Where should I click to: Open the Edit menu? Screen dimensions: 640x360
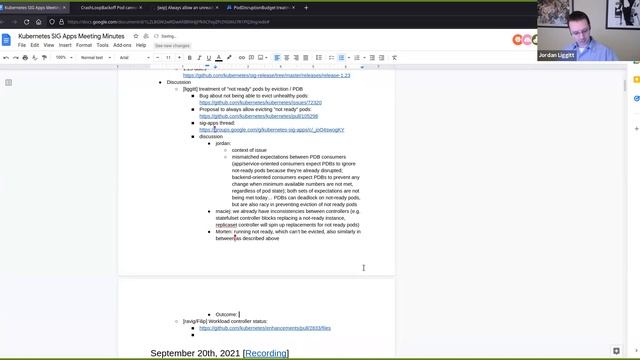(x=35, y=45)
